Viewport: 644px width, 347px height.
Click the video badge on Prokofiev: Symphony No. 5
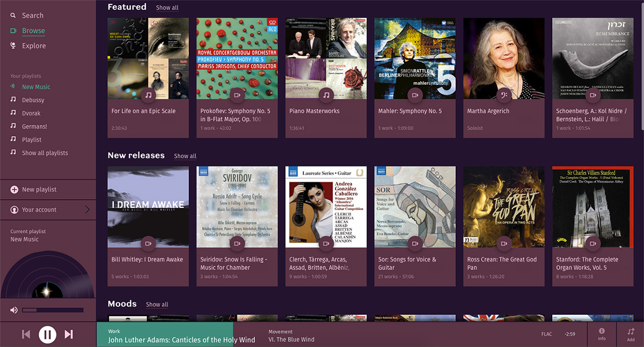tap(237, 95)
